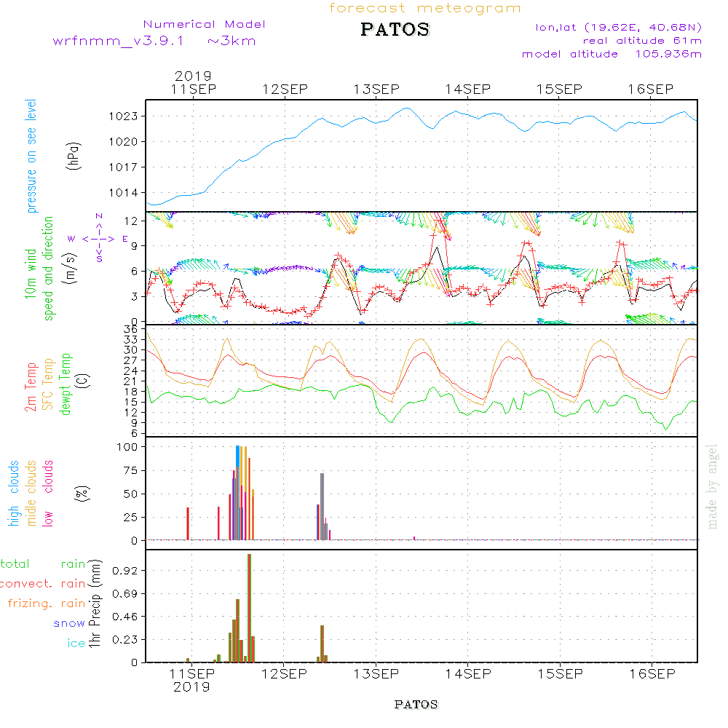The height and width of the screenshot is (728, 728).
Task: Click the 0.92 precipitation axis value
Action: (125, 571)
